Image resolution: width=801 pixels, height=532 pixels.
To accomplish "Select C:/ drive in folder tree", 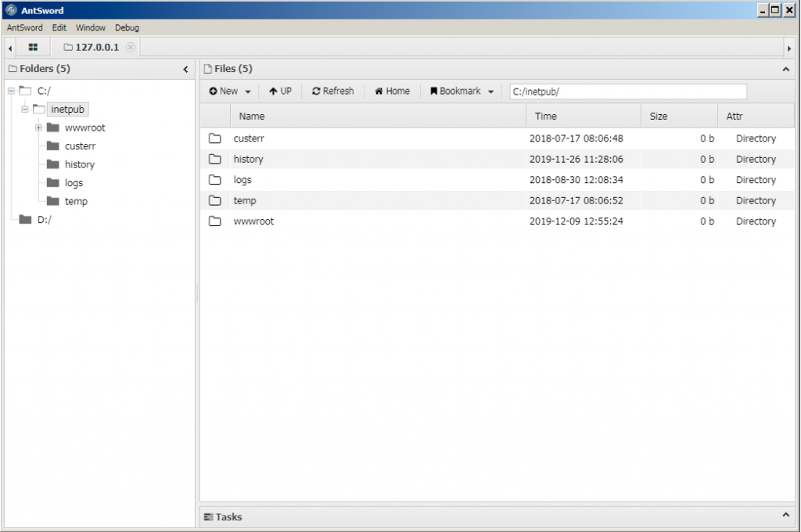I will 44,91.
